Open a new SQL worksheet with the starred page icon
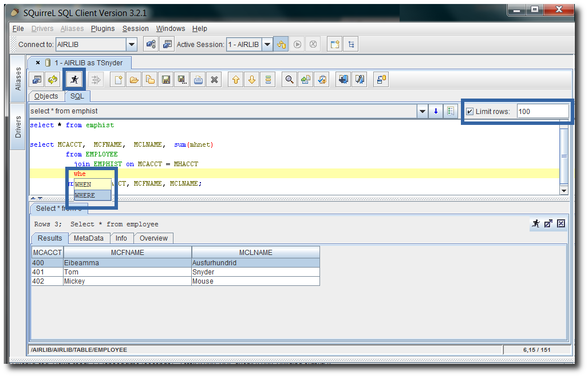The height and width of the screenshot is (377, 588). coord(335,44)
